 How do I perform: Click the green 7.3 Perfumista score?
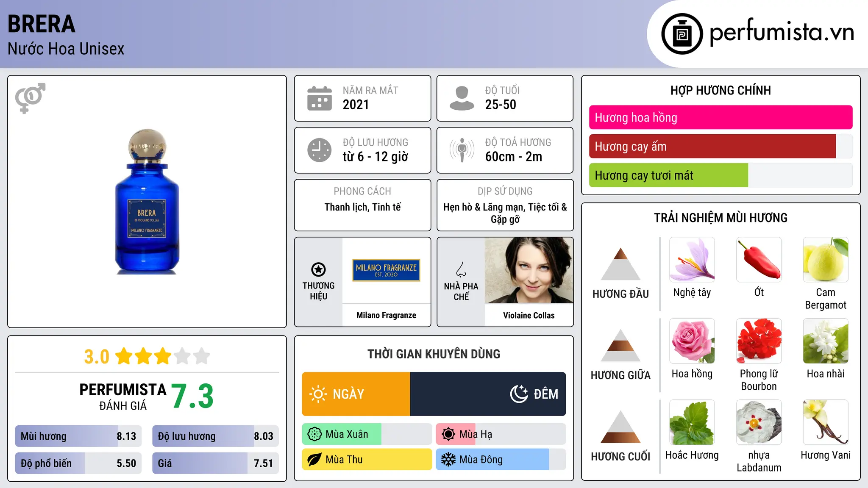click(192, 396)
